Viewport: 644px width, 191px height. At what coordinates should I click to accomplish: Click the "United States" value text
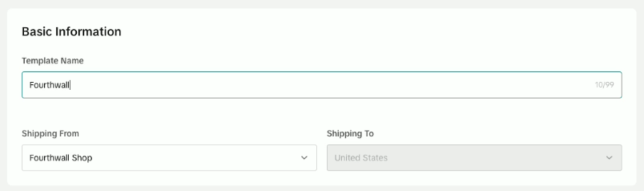(361, 158)
